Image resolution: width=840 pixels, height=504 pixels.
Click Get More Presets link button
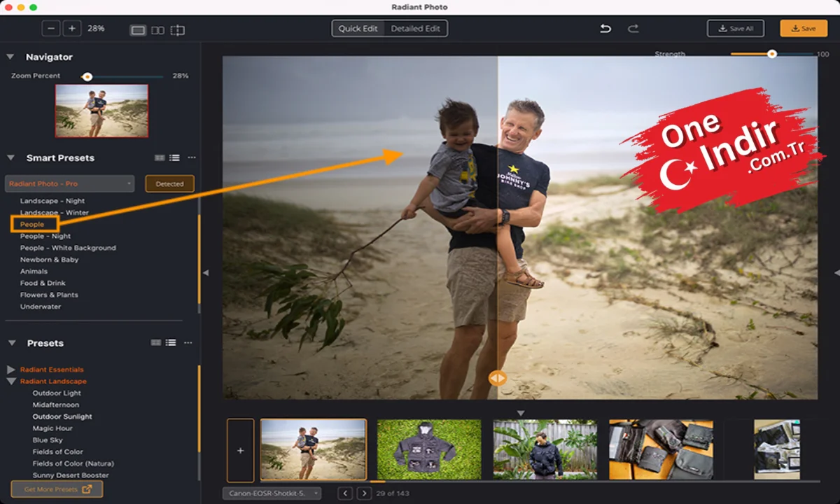pyautogui.click(x=57, y=489)
